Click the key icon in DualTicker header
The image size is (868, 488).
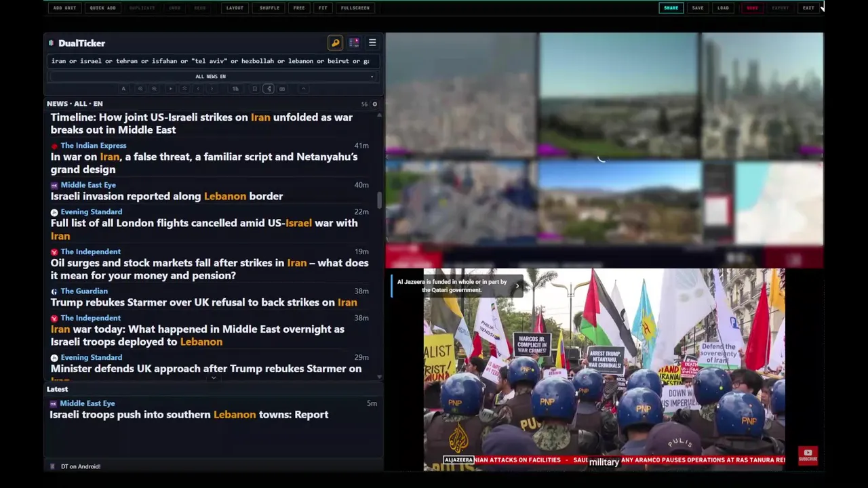pyautogui.click(x=335, y=43)
